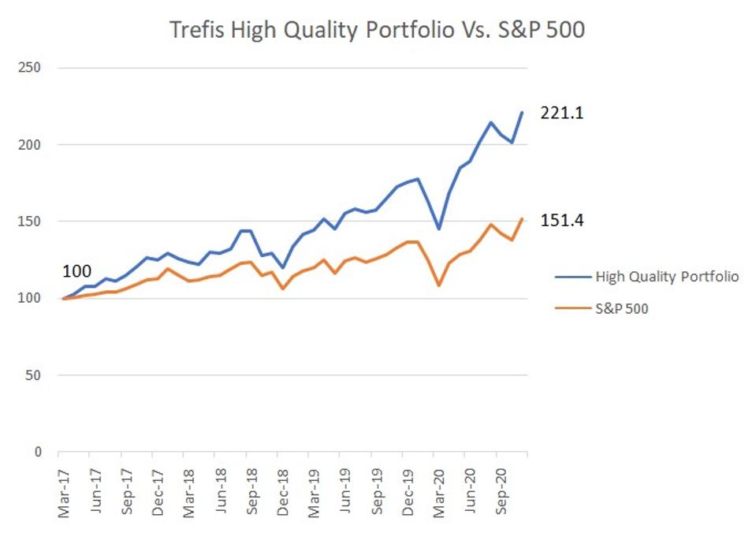Click the orange legend line swatch
The width and height of the screenshot is (756, 533).
(573, 308)
